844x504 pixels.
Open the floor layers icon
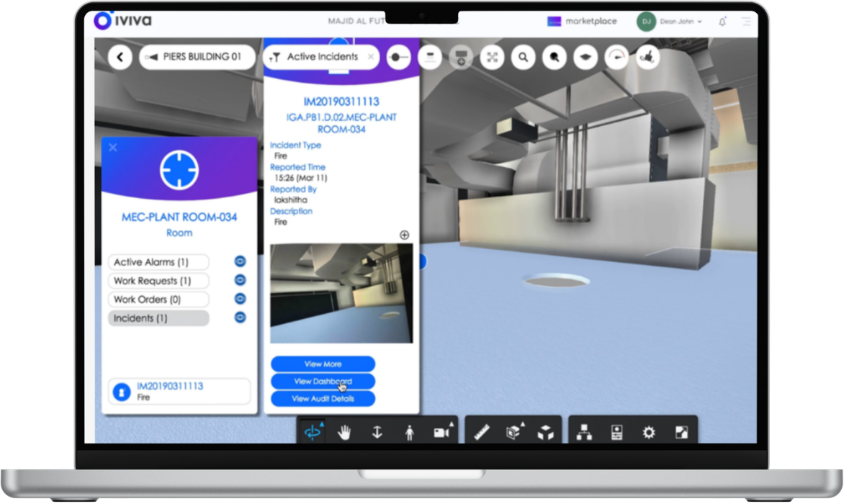click(x=585, y=57)
